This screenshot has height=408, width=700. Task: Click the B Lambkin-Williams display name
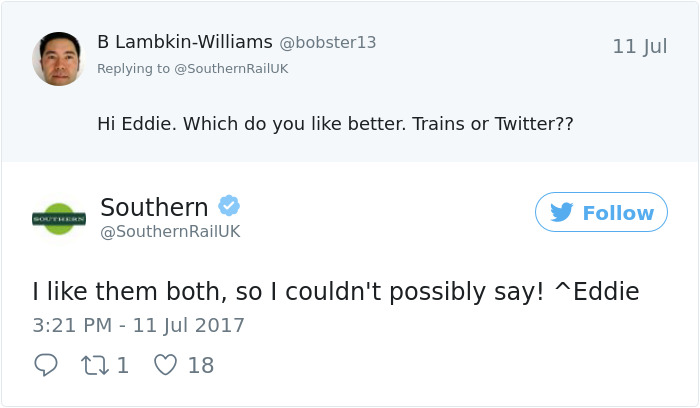pos(184,42)
